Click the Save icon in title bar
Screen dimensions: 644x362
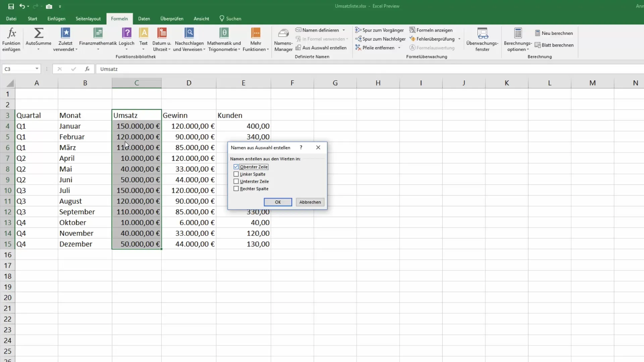coord(11,6)
